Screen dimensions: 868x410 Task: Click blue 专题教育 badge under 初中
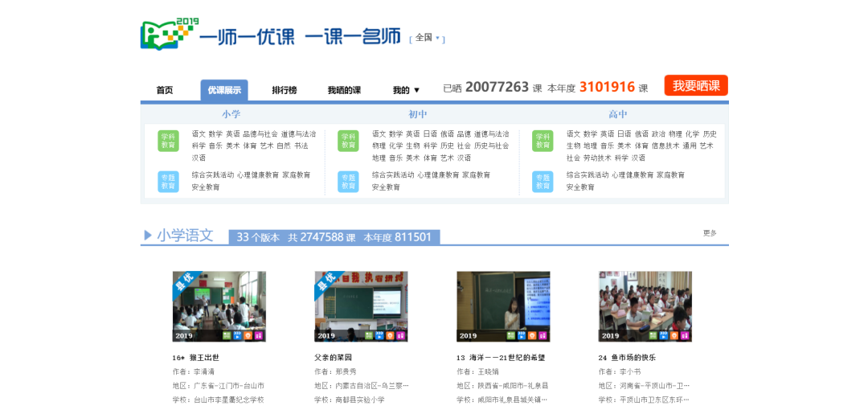(x=348, y=182)
